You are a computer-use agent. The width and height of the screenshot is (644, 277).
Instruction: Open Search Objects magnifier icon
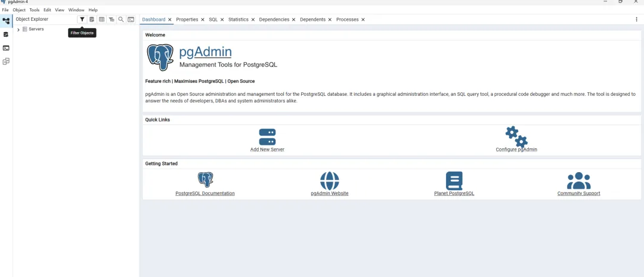pyautogui.click(x=121, y=19)
